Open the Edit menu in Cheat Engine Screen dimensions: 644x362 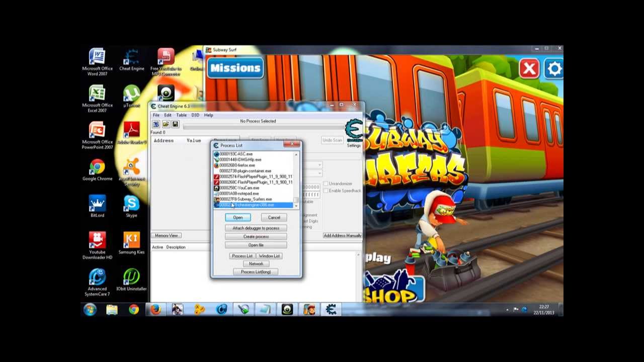(168, 115)
